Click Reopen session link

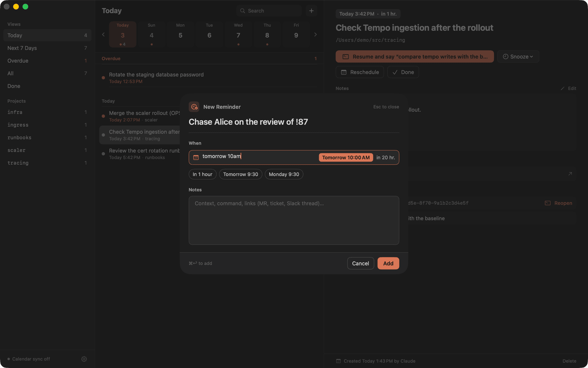coord(559,203)
